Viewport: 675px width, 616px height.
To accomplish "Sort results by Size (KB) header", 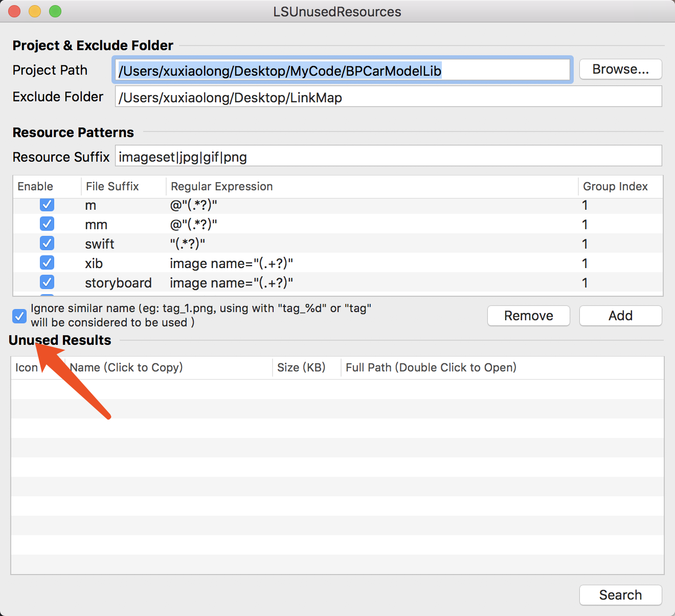I will point(307,368).
